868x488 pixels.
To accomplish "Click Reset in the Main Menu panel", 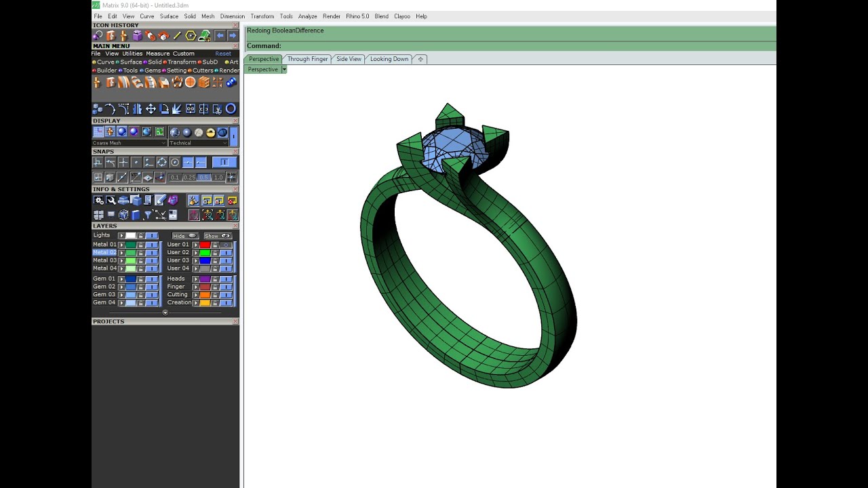I will [223, 54].
